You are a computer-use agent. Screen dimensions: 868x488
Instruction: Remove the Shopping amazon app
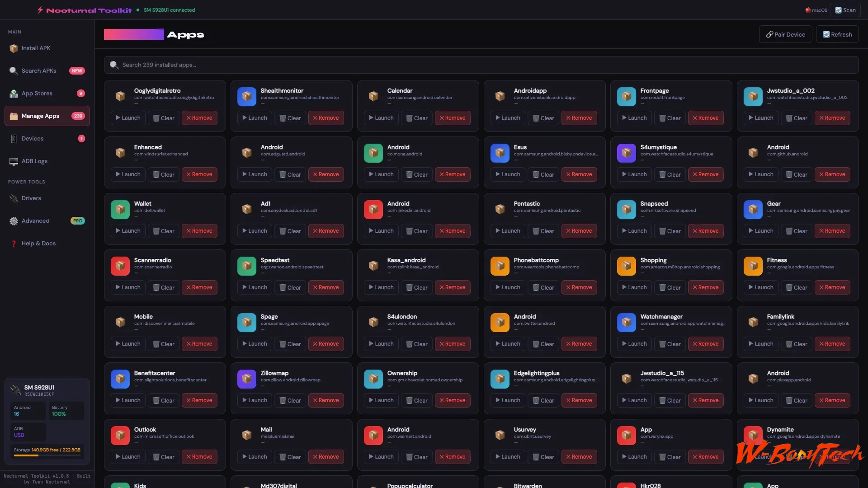pyautogui.click(x=706, y=287)
